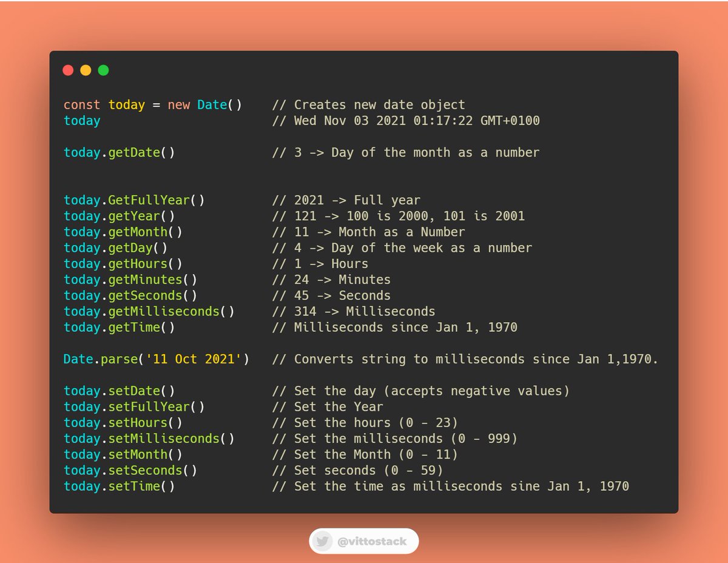
Task: Select comment 'Set the day (accepts negative values)'
Action: 432,391
